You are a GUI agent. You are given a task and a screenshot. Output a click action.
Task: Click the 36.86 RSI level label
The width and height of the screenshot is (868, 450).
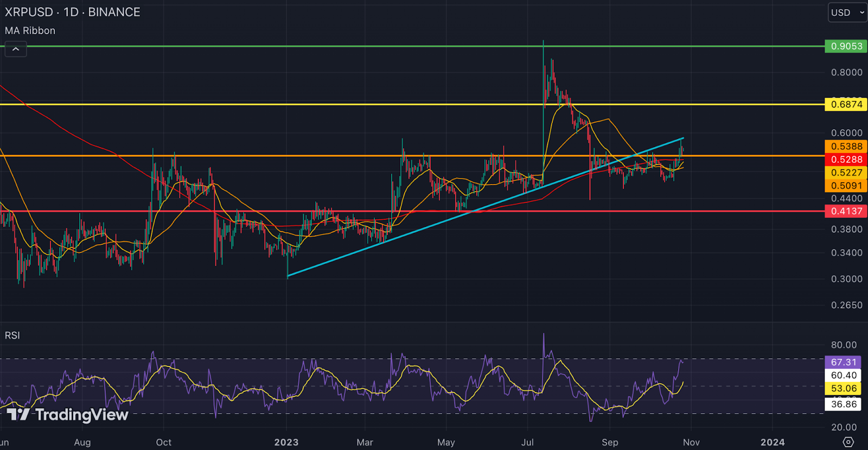pyautogui.click(x=844, y=404)
